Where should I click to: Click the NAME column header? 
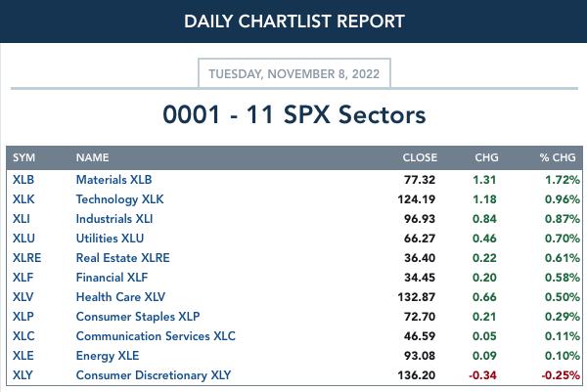pyautogui.click(x=93, y=157)
